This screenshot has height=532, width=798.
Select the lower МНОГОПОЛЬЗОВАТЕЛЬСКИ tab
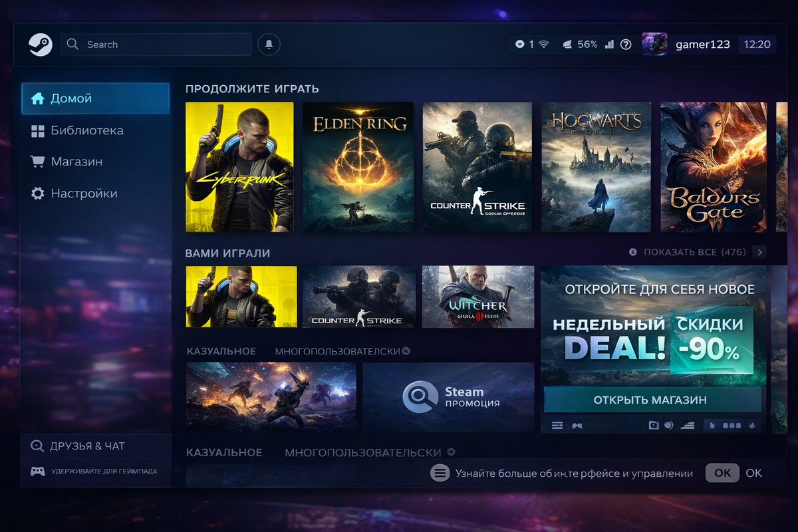[363, 452]
